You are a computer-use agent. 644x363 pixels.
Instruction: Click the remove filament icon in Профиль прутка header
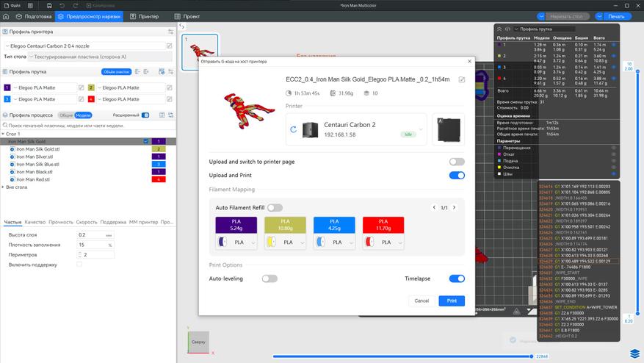[x=137, y=71]
